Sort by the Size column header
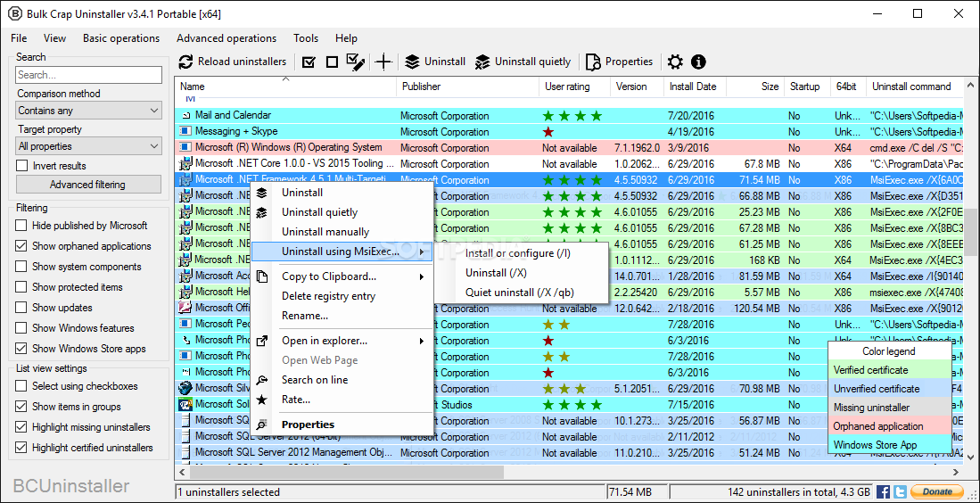 tap(754, 87)
